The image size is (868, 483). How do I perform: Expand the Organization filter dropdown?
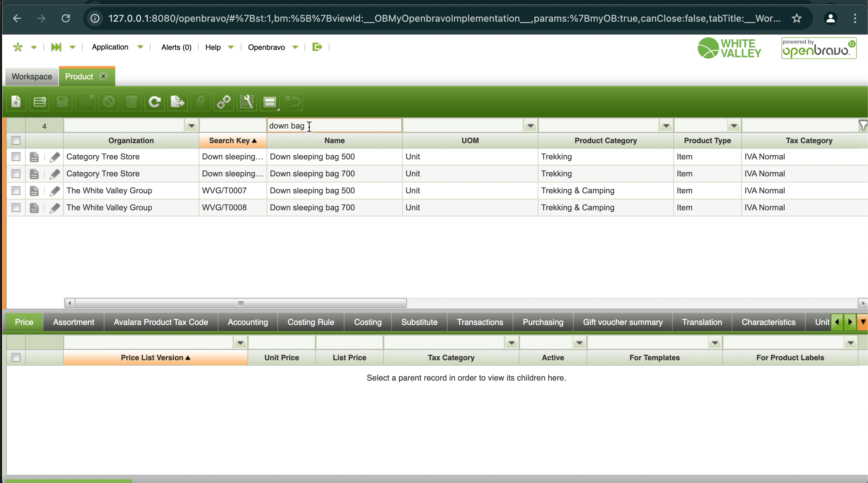[x=191, y=126]
